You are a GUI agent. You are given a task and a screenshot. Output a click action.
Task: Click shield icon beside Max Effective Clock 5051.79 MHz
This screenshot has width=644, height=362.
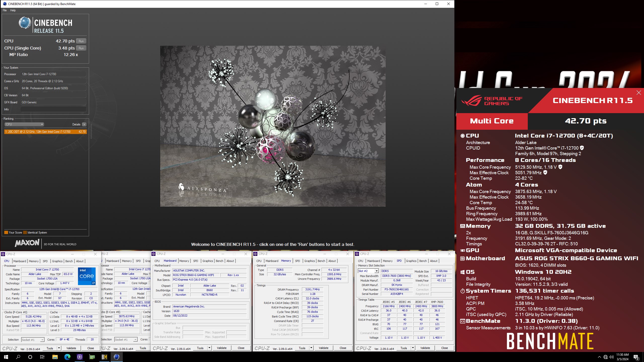click(x=545, y=172)
